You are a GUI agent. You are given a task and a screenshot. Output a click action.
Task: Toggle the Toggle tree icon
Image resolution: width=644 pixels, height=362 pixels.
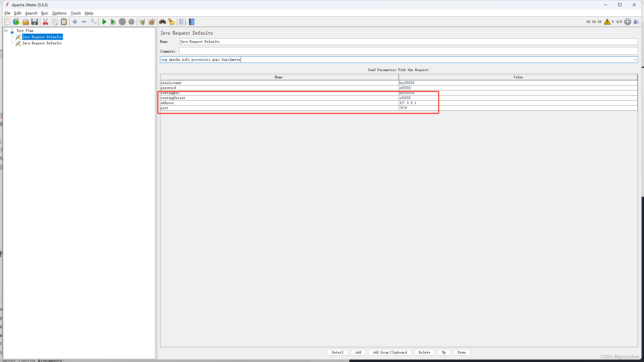tap(93, 22)
